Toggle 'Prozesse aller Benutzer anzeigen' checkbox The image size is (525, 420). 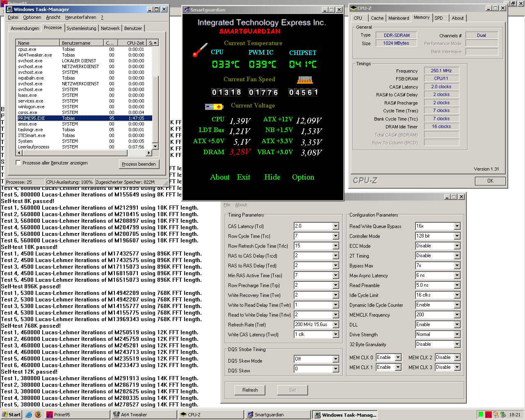pyautogui.click(x=18, y=163)
